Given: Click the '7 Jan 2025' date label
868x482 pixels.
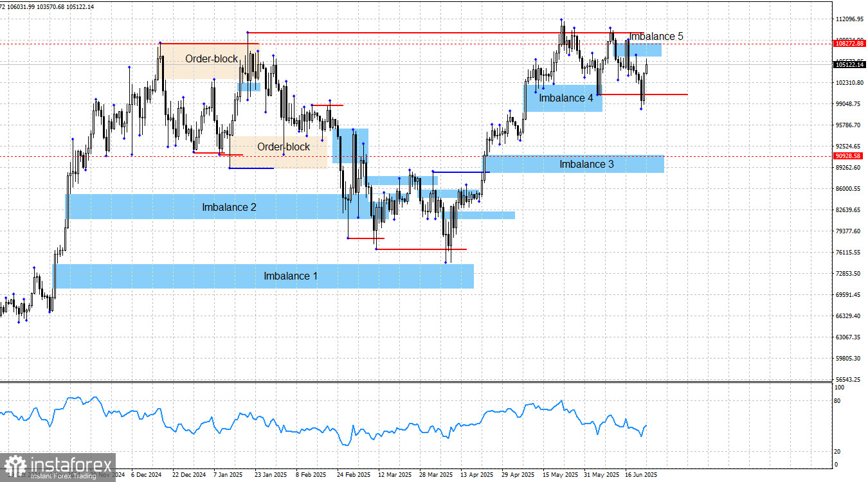Looking at the screenshot, I should point(229,475).
